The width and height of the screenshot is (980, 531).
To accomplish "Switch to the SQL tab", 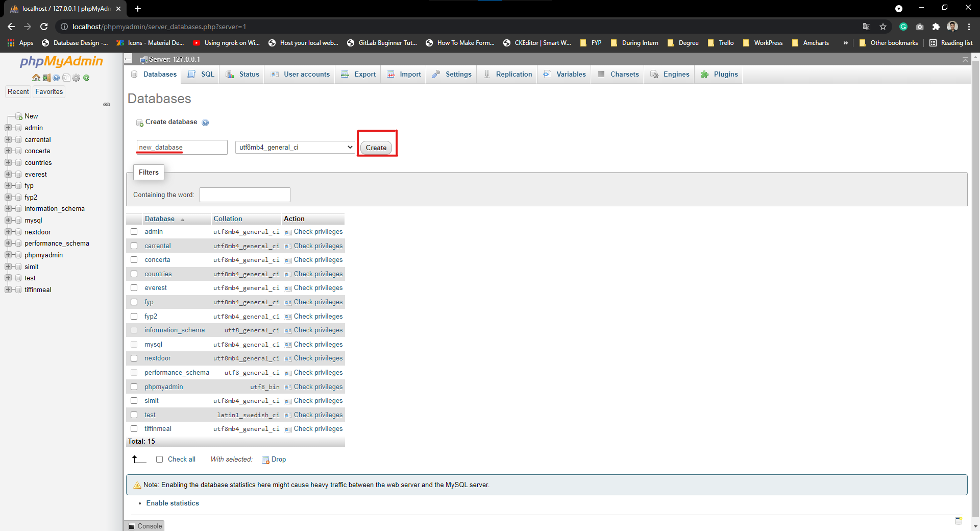I will click(x=206, y=74).
